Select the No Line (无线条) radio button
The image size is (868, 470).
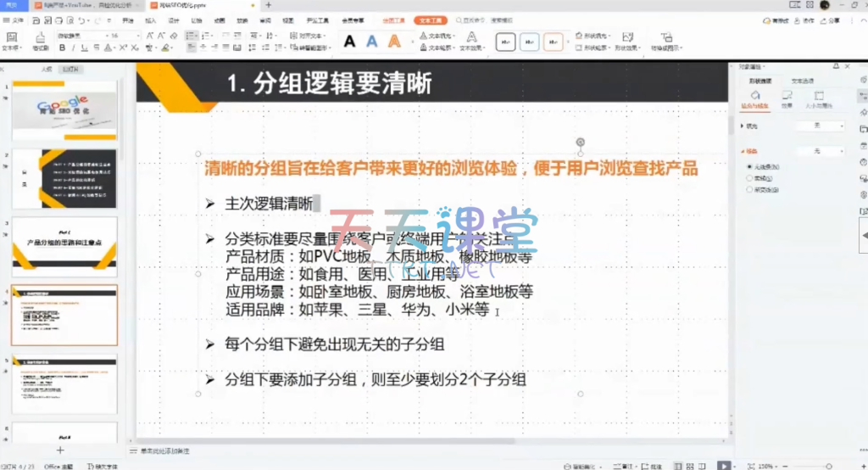click(749, 166)
